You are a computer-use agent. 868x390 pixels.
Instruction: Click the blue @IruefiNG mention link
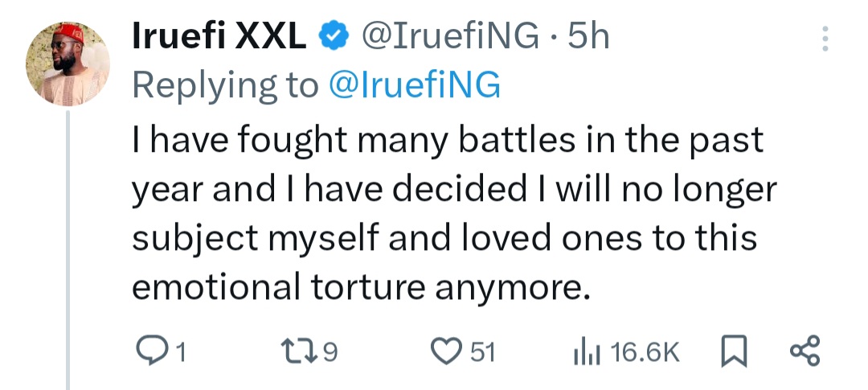[415, 85]
